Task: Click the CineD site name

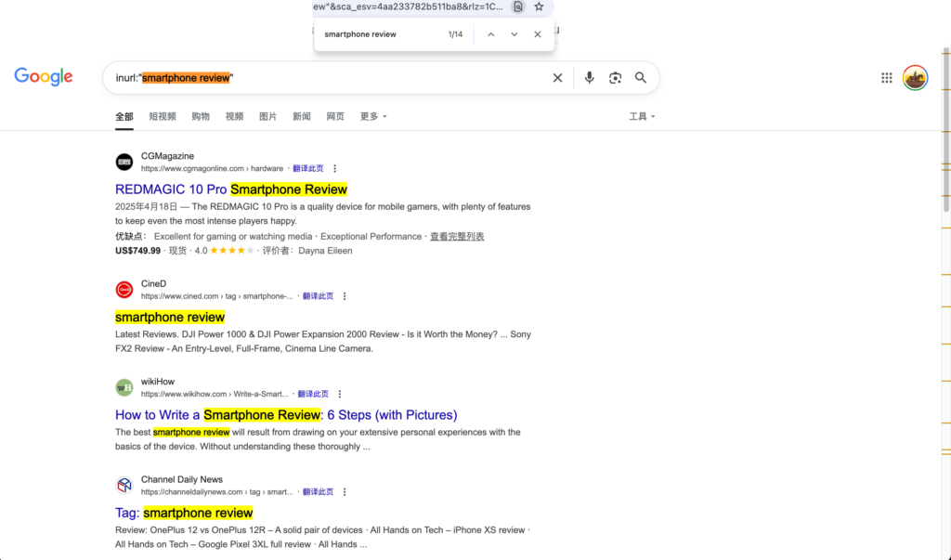Action: pyautogui.click(x=153, y=283)
